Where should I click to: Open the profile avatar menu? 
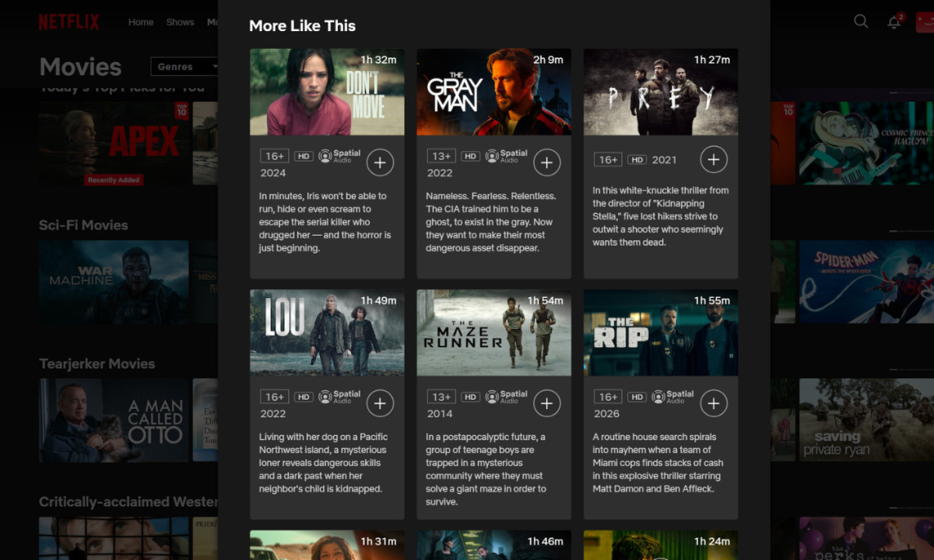tap(925, 22)
